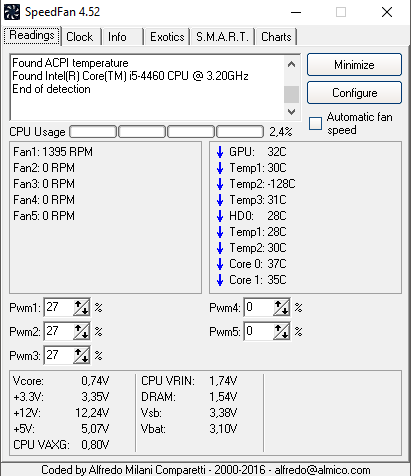Click the Core 0 temperature arrow icon

[x=220, y=264]
